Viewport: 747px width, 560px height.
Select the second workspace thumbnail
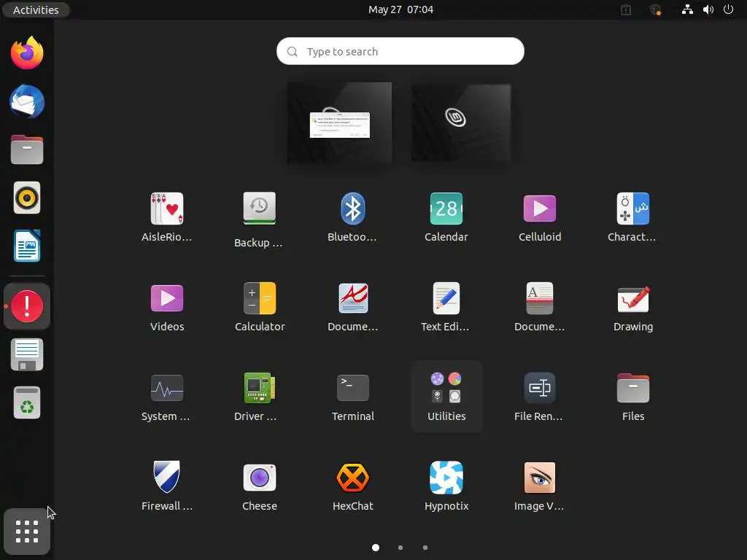point(461,122)
